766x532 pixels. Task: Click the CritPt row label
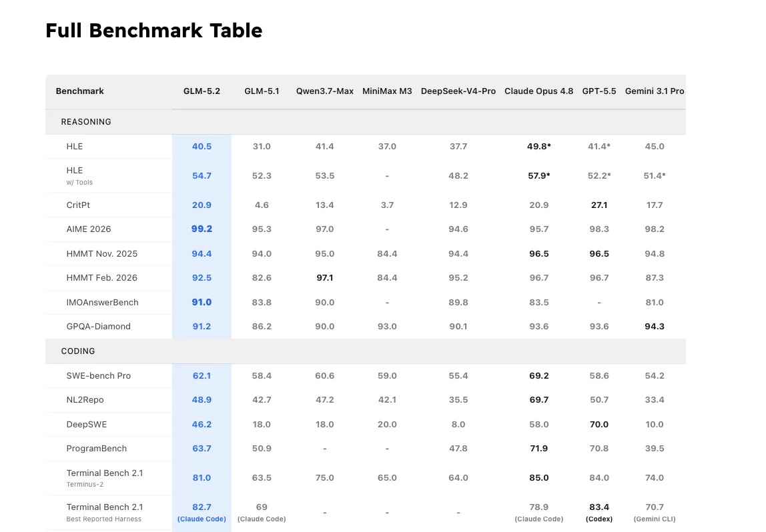(x=78, y=205)
